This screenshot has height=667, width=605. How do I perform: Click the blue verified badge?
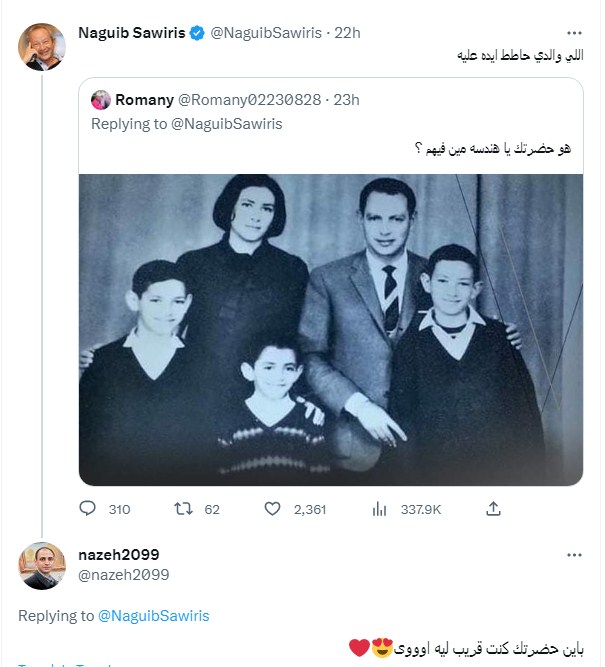197,33
